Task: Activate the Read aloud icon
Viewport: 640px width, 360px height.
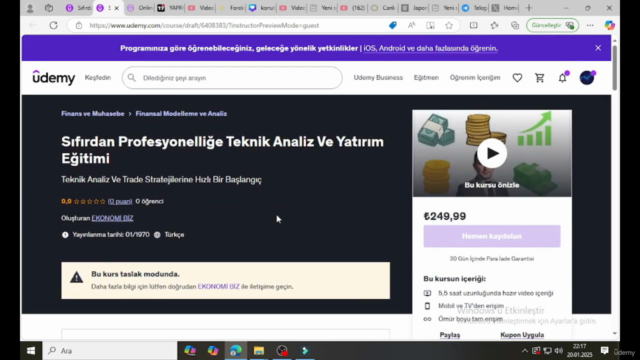Action: pyautogui.click(x=411, y=25)
